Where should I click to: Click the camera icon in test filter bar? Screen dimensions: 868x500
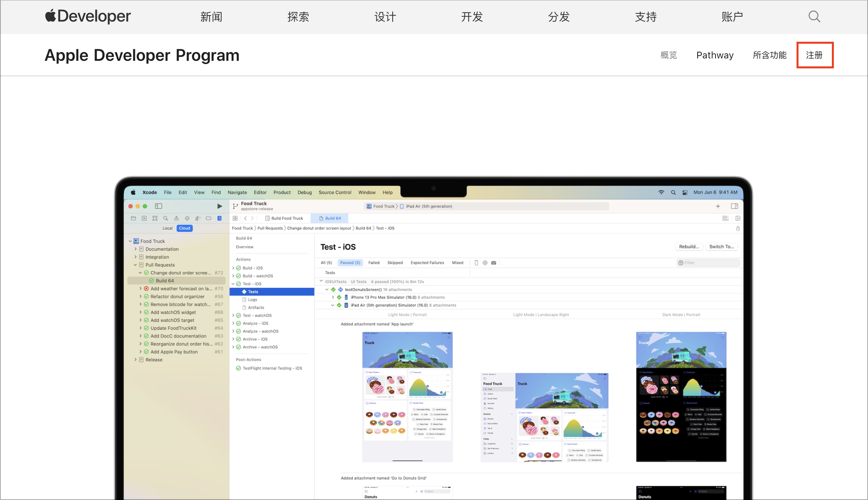click(494, 263)
